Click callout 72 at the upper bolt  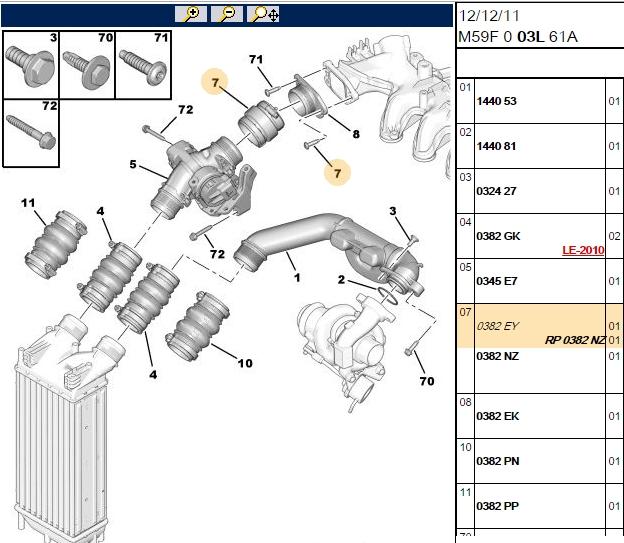pyautogui.click(x=186, y=109)
